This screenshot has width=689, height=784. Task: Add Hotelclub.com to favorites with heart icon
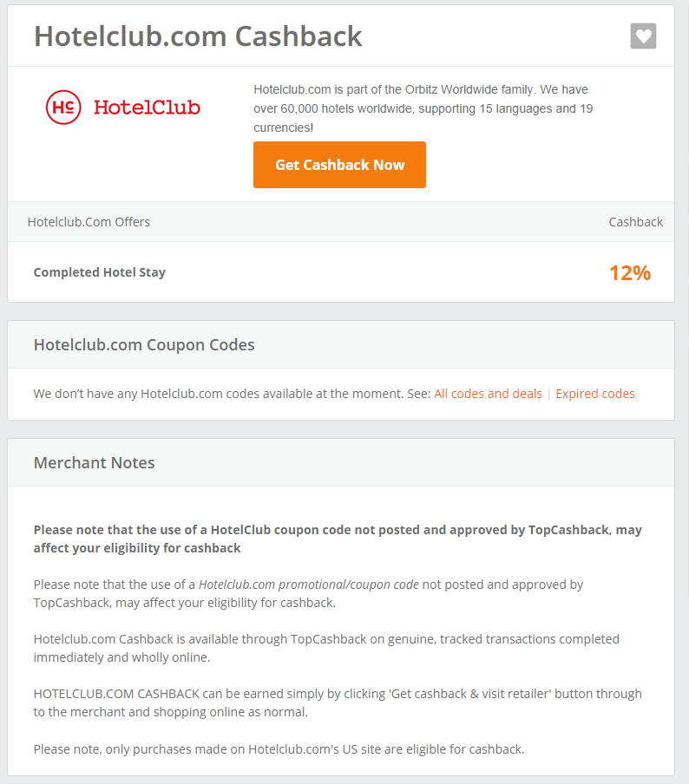pos(643,36)
